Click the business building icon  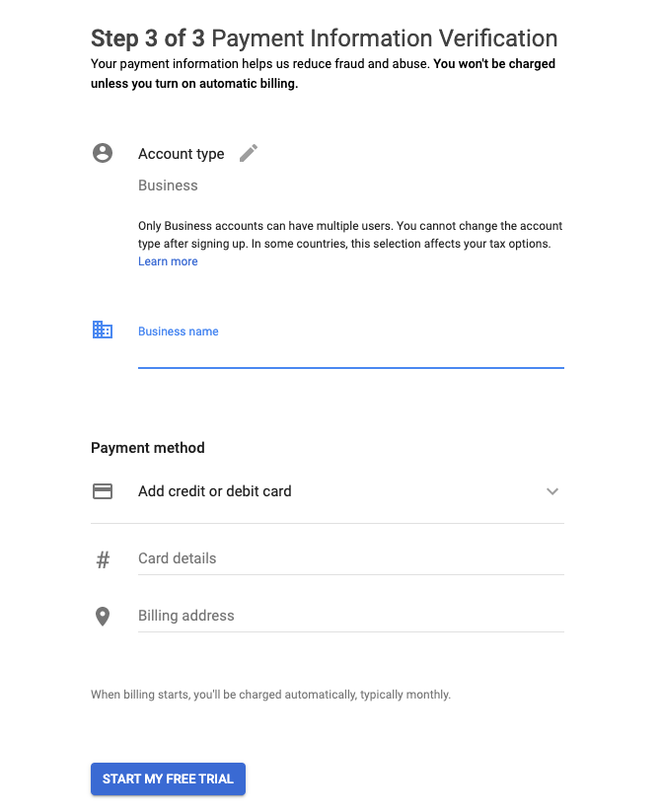coord(103,330)
